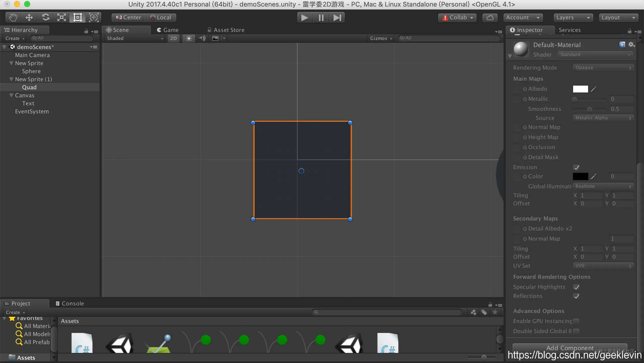Click the Hierarchy search field
The image size is (644, 363).
[62, 38]
